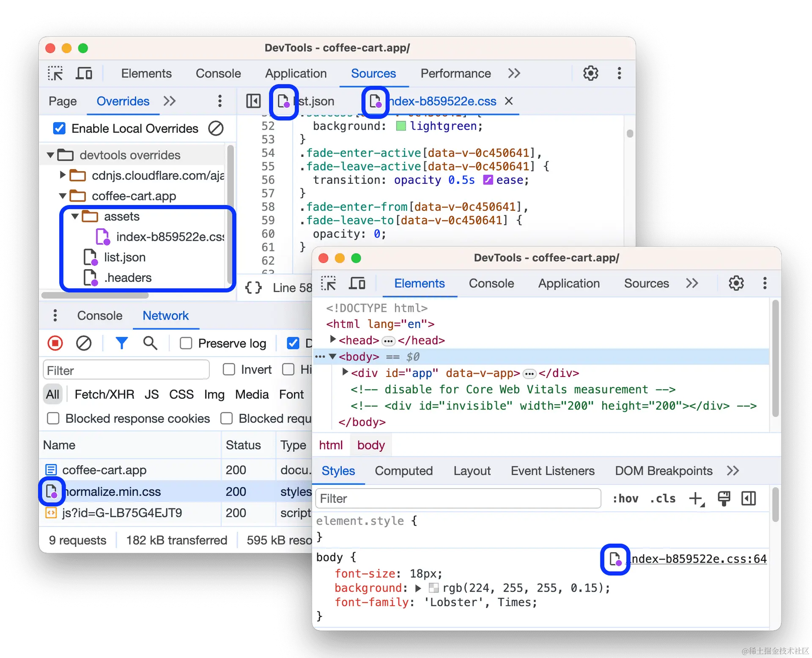Click the lightgreen color swatch
This screenshot has height=658, width=812.
pyautogui.click(x=401, y=126)
